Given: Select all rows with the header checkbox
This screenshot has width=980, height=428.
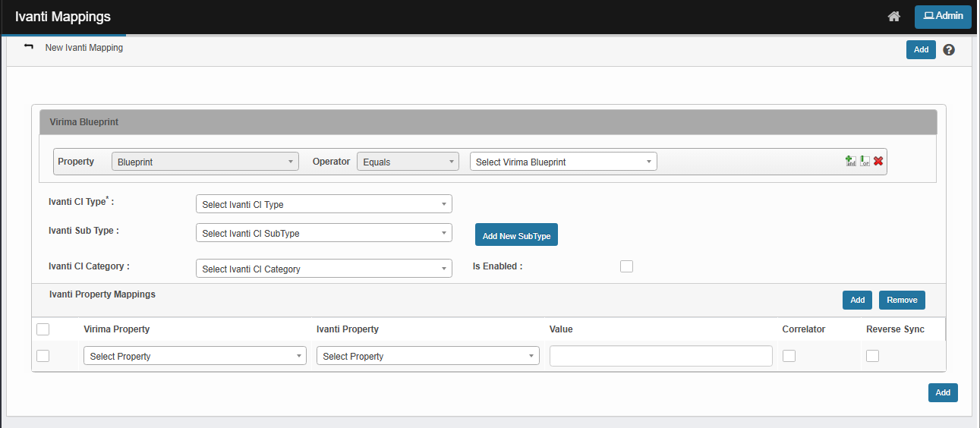Looking at the screenshot, I should click(x=43, y=329).
